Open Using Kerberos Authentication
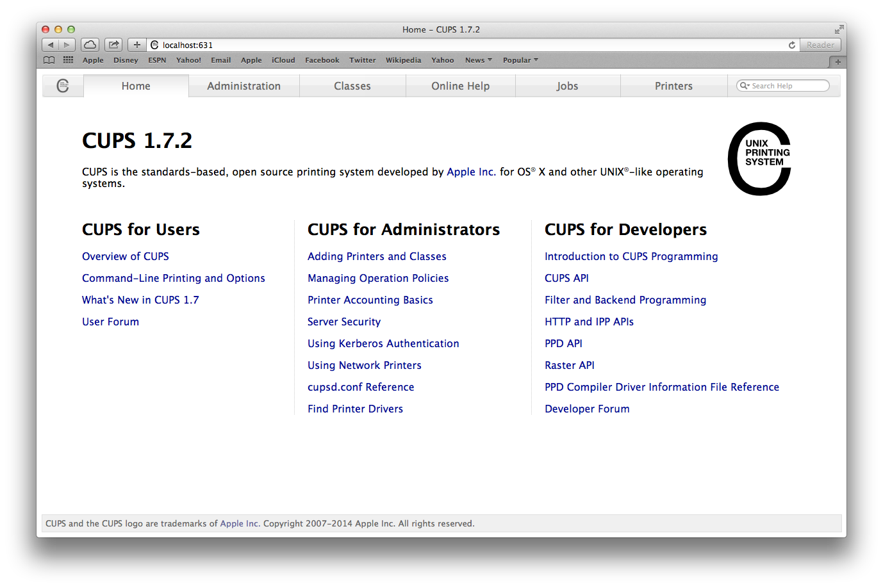Viewport: 883px width, 588px height. coord(383,343)
